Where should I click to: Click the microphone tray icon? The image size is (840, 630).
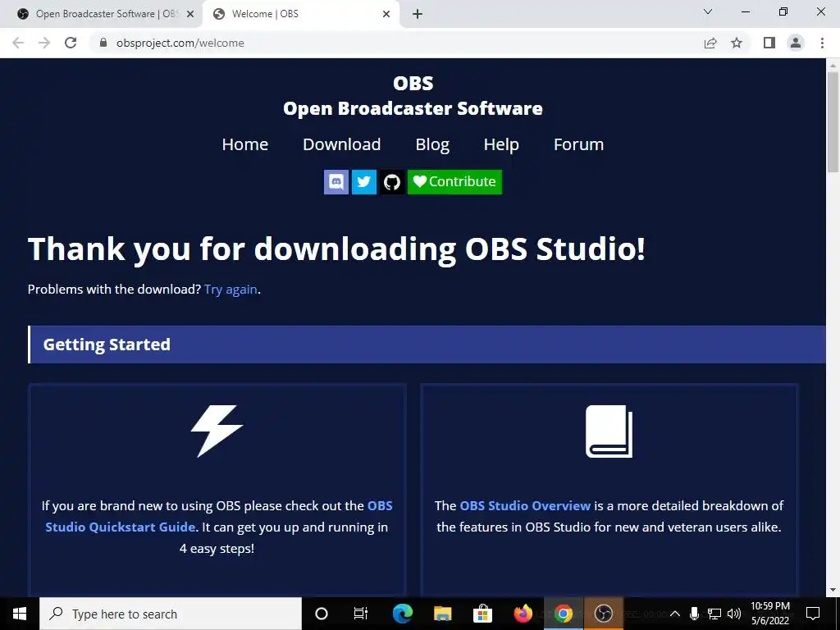click(694, 614)
